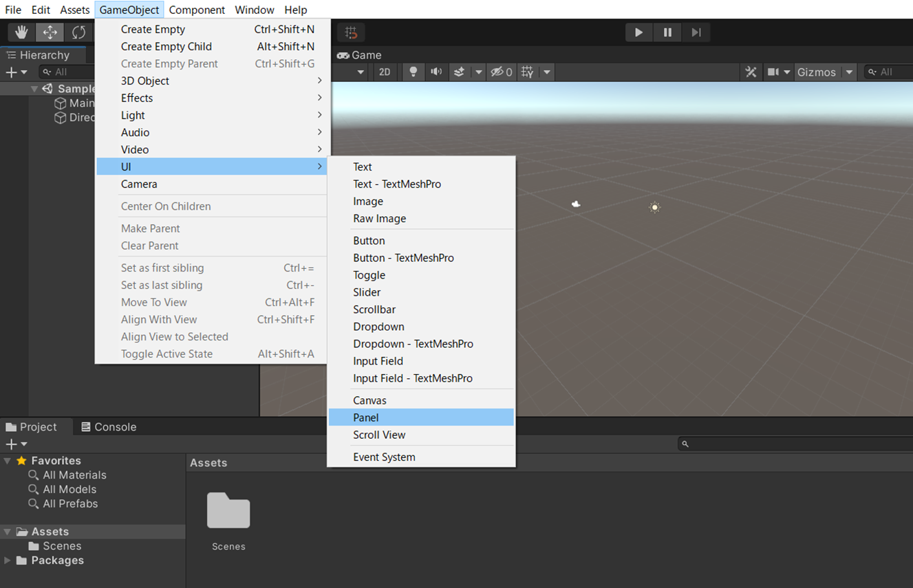Toggle 2D mode in the Game view
The image size is (913, 588).
point(385,72)
